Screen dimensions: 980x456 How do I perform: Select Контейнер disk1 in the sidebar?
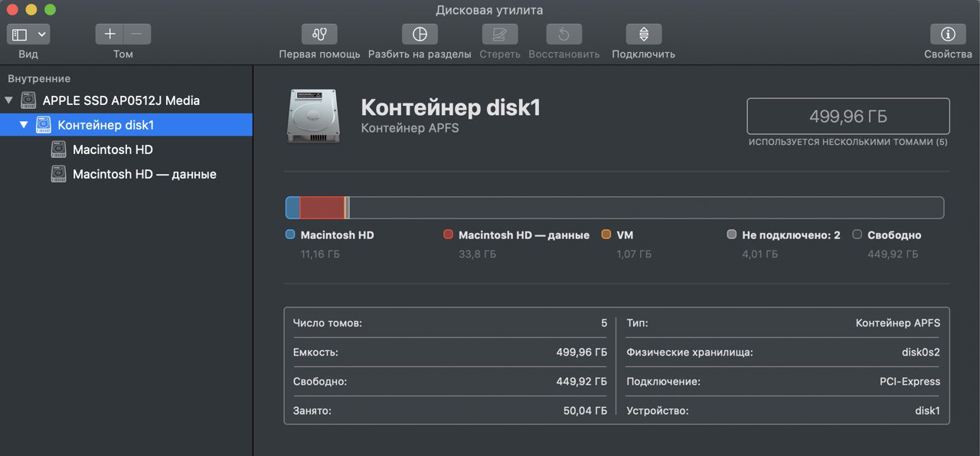click(x=126, y=125)
